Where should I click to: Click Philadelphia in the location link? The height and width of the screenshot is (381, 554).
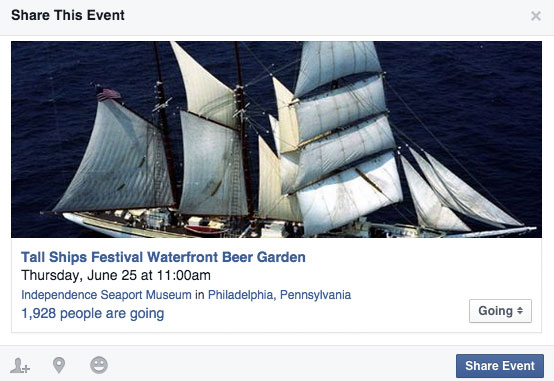pyautogui.click(x=242, y=295)
